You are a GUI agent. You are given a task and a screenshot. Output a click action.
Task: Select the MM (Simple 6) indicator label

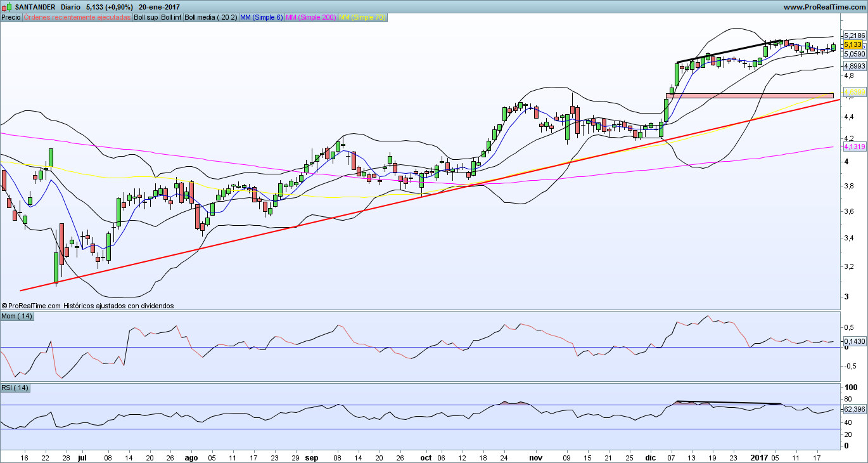pos(262,17)
